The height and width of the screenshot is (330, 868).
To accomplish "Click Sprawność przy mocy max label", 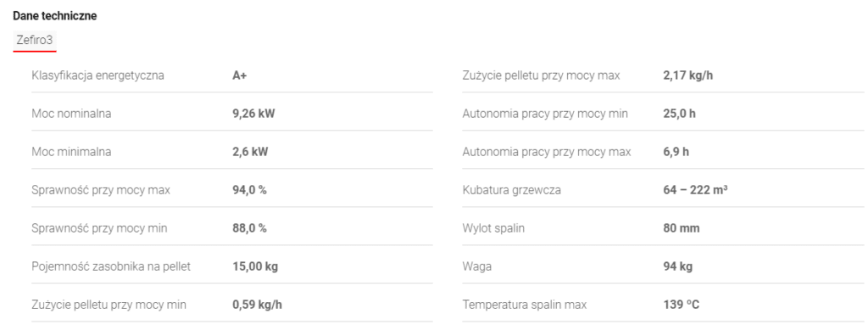I will [x=102, y=190].
